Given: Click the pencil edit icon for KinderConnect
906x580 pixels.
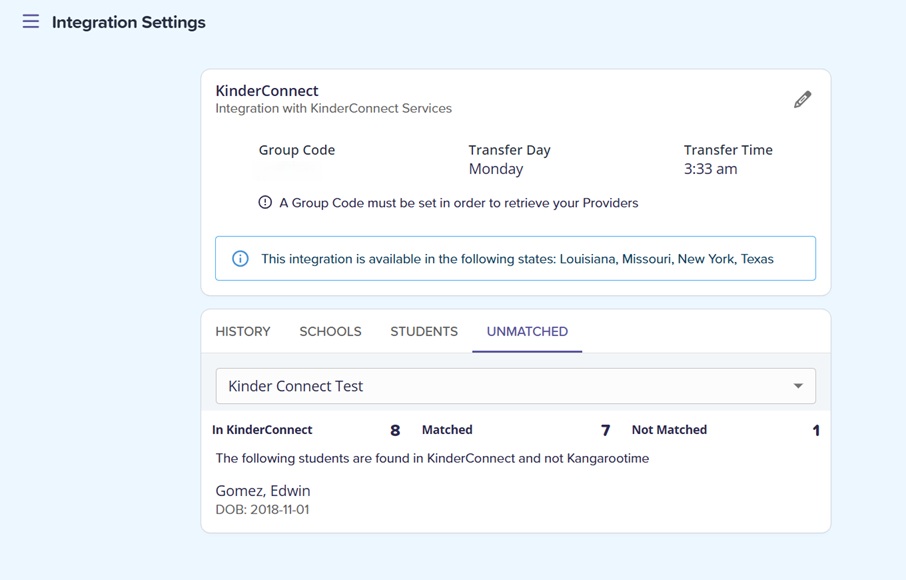Looking at the screenshot, I should click(x=802, y=99).
